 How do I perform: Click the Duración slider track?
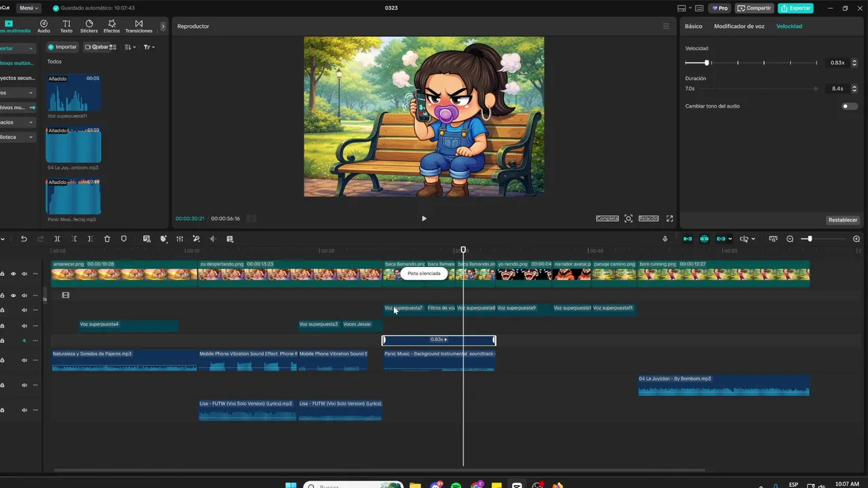point(759,89)
